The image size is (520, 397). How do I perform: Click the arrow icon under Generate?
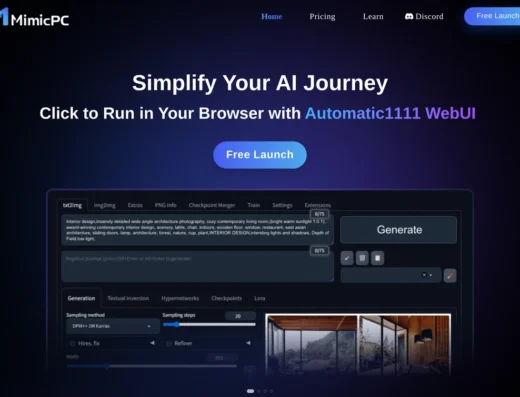[x=347, y=258]
